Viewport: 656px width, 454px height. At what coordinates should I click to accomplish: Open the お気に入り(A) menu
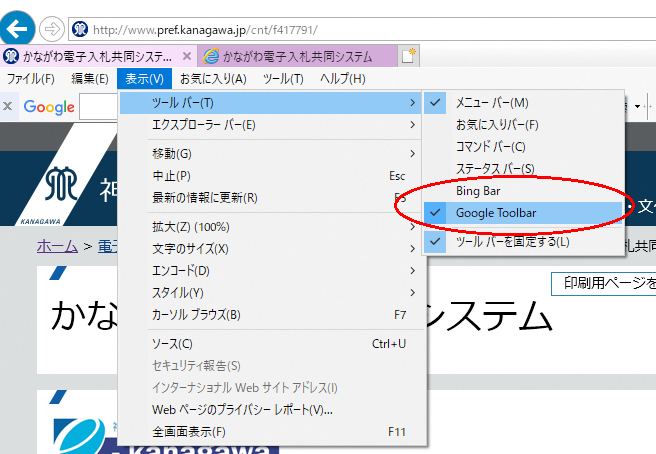click(x=213, y=79)
